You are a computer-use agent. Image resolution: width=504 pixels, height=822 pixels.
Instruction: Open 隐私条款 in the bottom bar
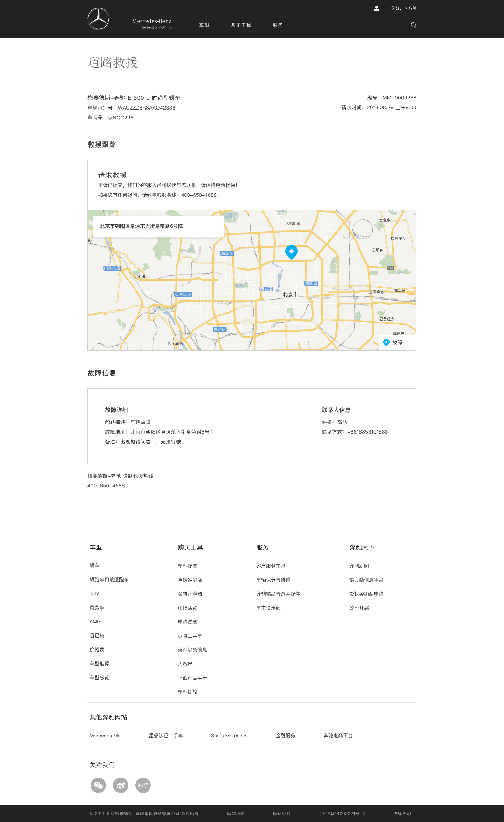282,814
